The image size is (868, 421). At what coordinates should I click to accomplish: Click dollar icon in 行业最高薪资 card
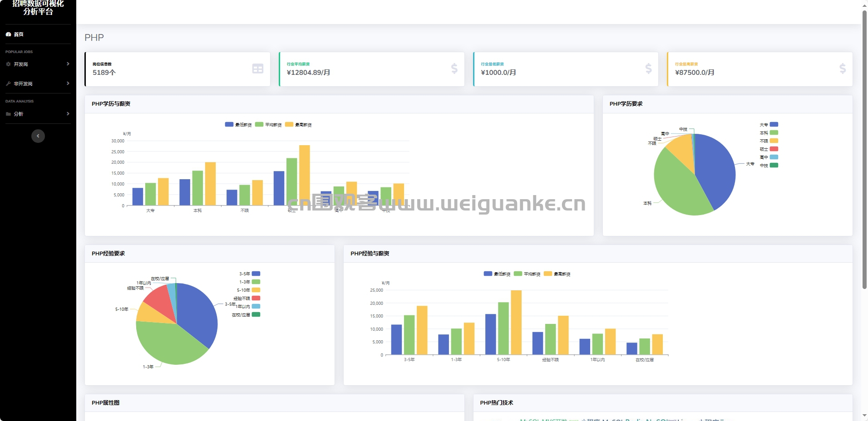click(843, 69)
